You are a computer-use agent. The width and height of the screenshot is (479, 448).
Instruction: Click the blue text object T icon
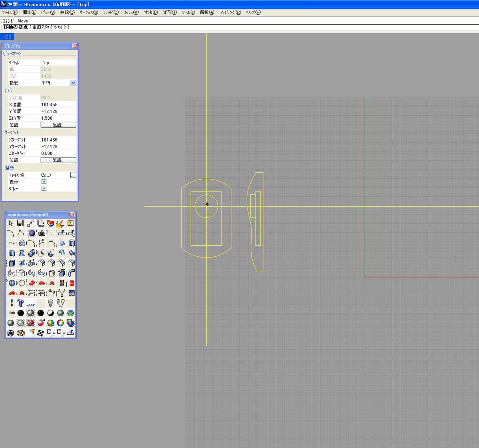click(x=21, y=303)
